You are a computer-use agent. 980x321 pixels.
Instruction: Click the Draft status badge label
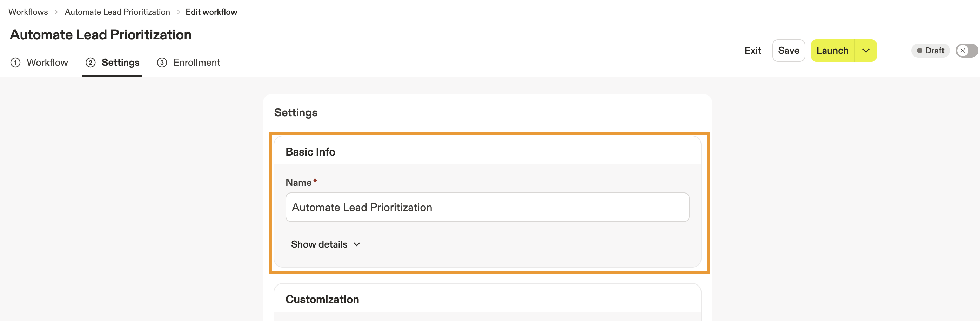point(934,51)
